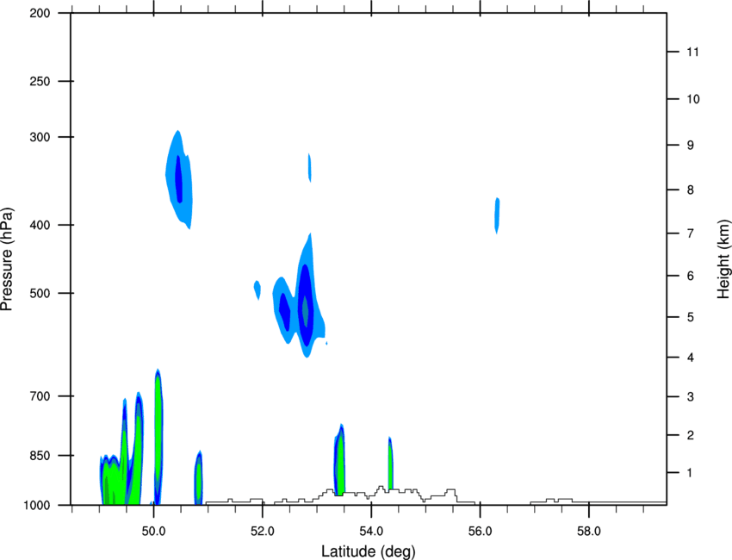
Task: Click the 11 km height label
Action: [692, 52]
